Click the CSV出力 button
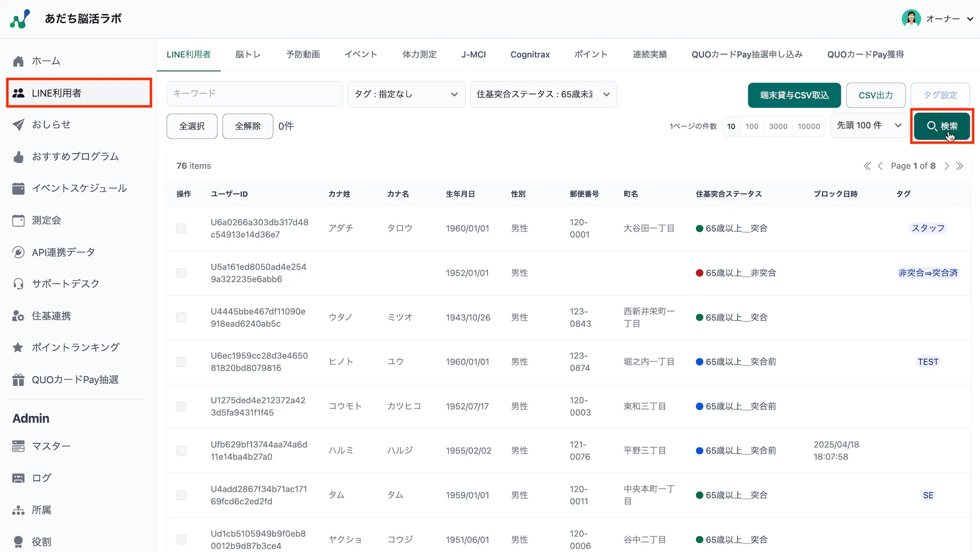Image resolution: width=980 pixels, height=552 pixels. click(876, 95)
